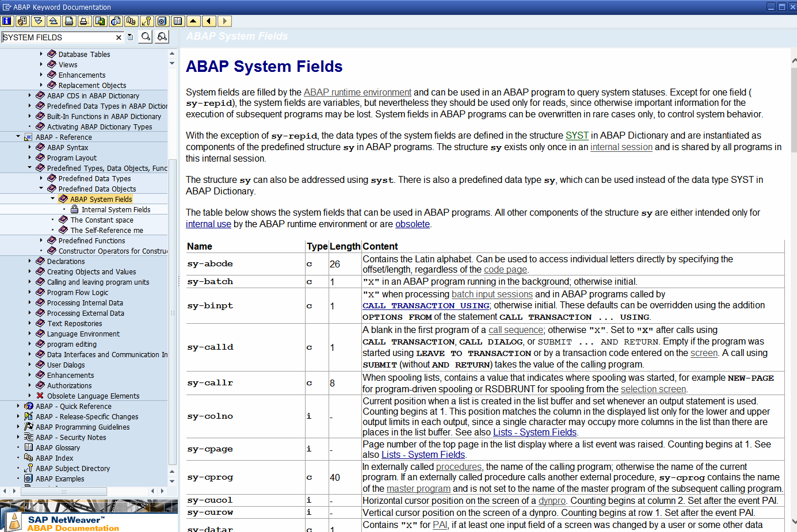Expand the Predefined Functions node
The height and width of the screenshot is (532, 797).
click(41, 240)
